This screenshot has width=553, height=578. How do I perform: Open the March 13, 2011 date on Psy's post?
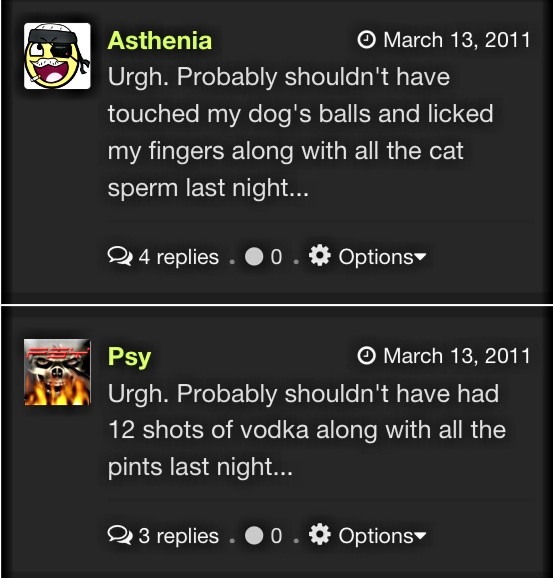456,356
